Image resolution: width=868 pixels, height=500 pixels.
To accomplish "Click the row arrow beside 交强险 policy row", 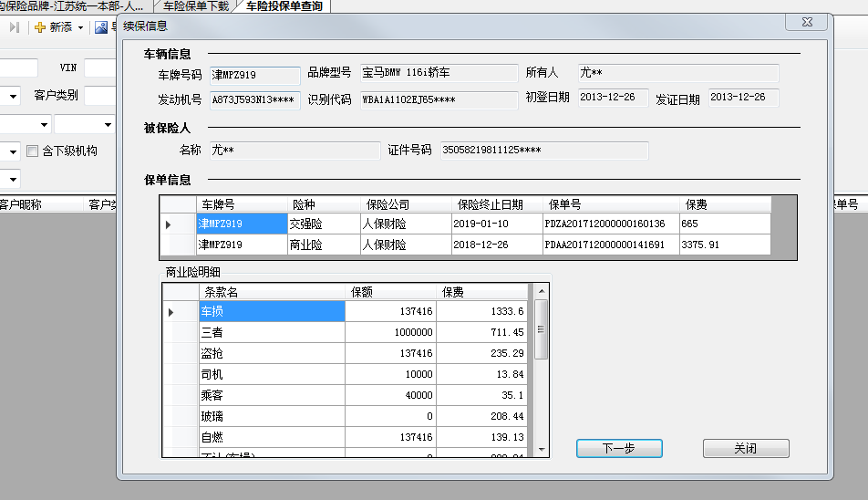I will point(168,224).
